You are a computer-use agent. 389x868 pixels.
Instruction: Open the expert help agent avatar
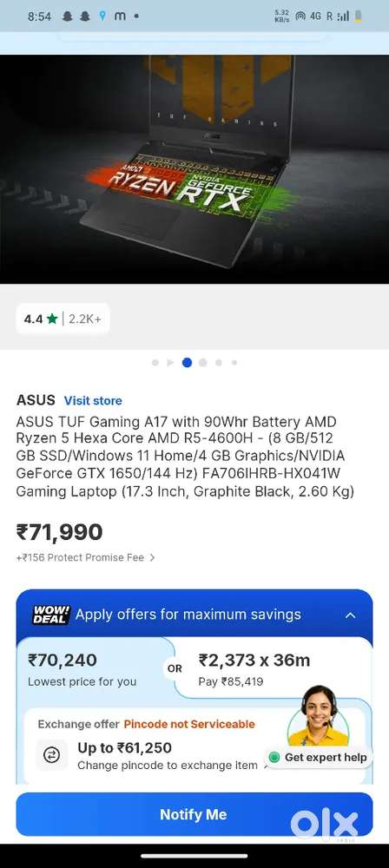coord(319,715)
